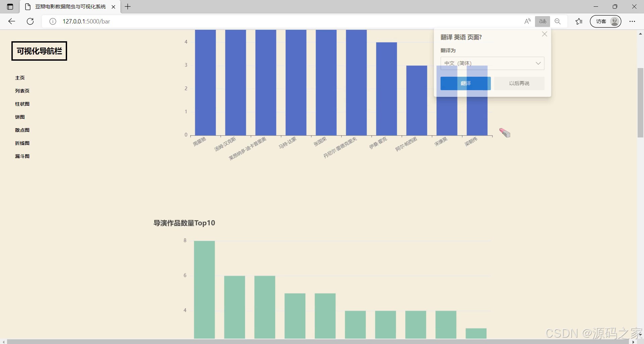Screen dimensions: 644x344
Task: Click the axis label 宋康昊
Action: coord(441,141)
